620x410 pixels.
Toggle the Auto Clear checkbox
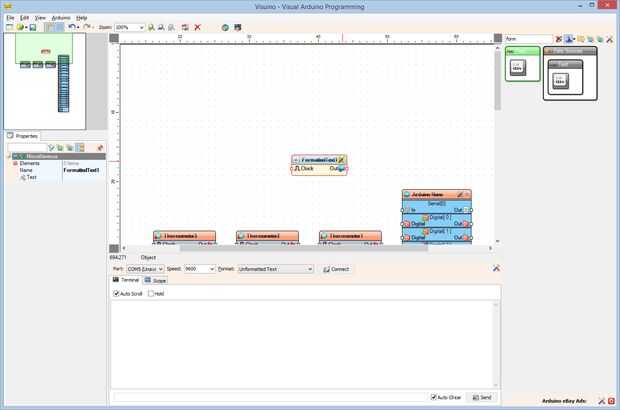coord(434,397)
